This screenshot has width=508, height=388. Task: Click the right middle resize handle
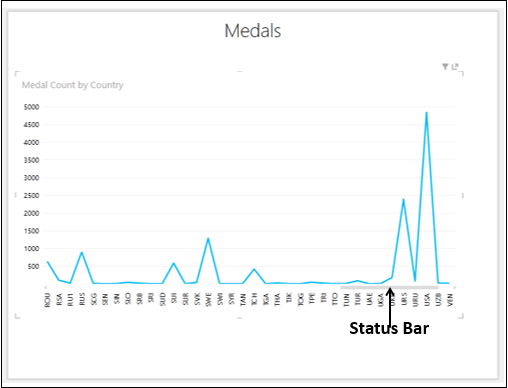463,195
